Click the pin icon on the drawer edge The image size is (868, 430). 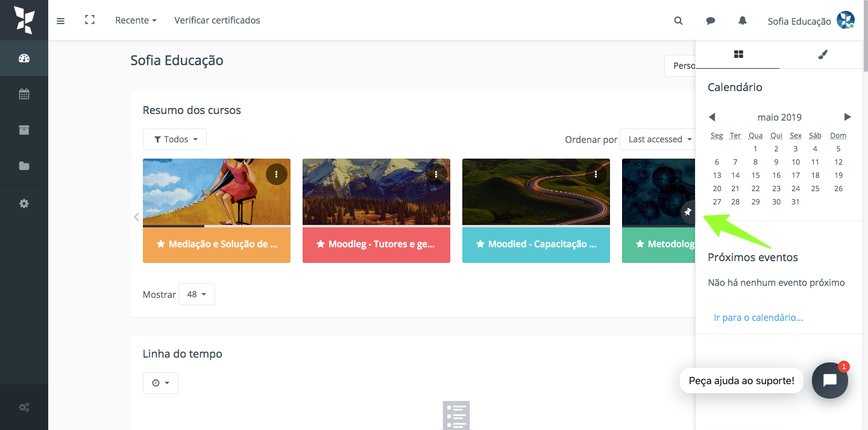(688, 212)
